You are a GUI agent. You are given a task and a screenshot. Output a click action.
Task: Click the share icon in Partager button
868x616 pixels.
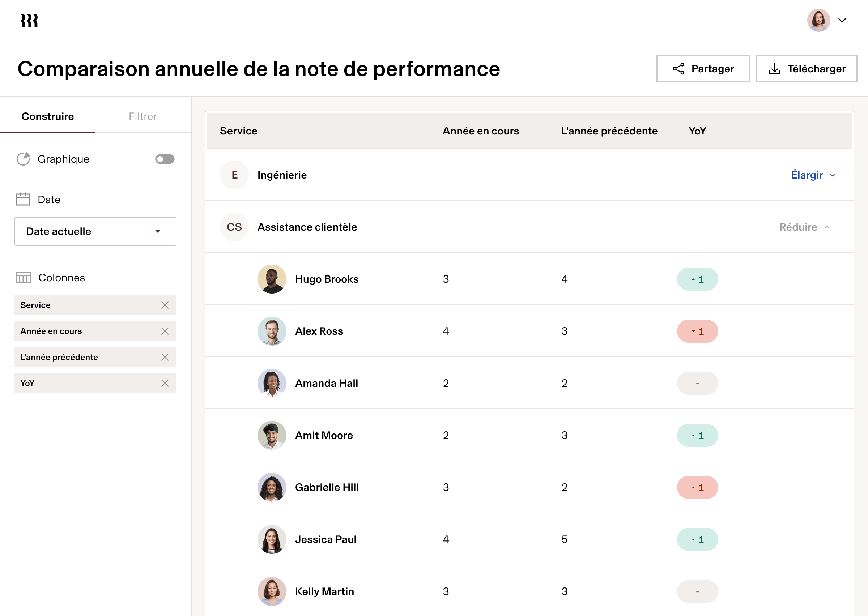[x=679, y=69]
